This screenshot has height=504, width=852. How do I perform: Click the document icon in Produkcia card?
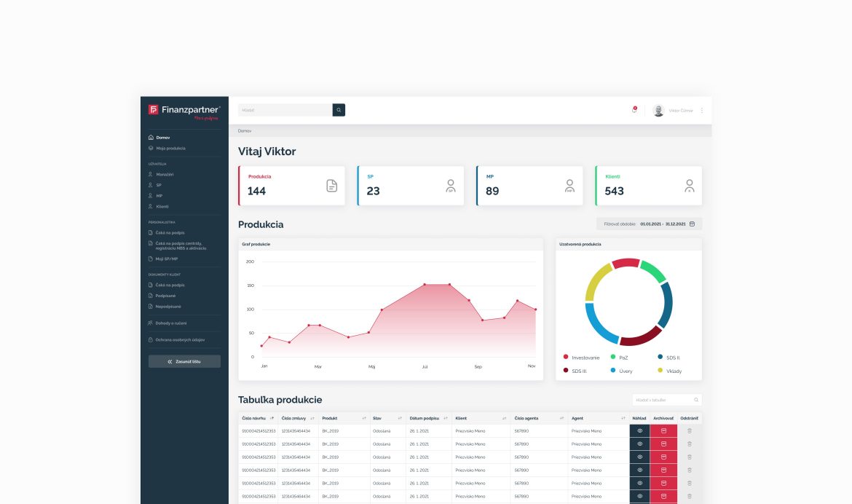click(331, 186)
